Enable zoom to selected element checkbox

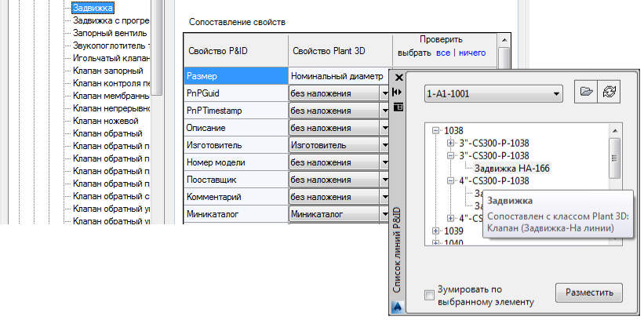[x=429, y=296]
